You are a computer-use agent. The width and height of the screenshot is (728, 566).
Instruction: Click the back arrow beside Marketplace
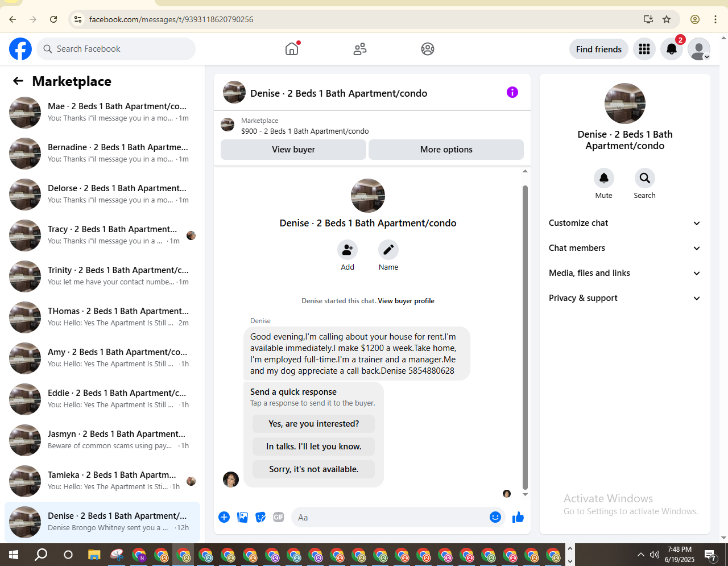pos(18,81)
